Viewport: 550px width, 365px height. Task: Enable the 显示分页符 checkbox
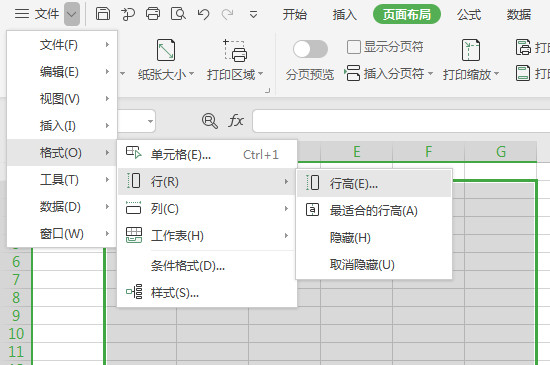coord(354,47)
